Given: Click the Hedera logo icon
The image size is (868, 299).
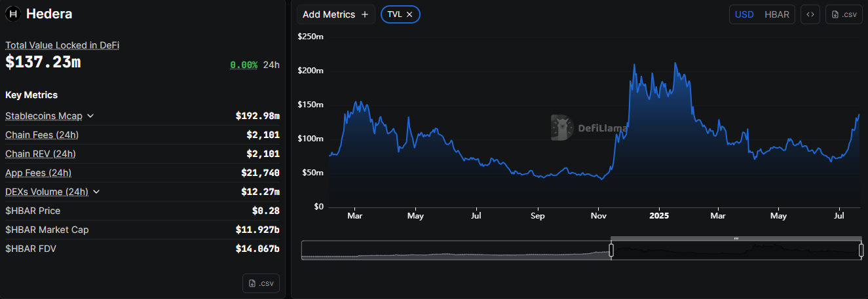Looking at the screenshot, I should coord(12,14).
